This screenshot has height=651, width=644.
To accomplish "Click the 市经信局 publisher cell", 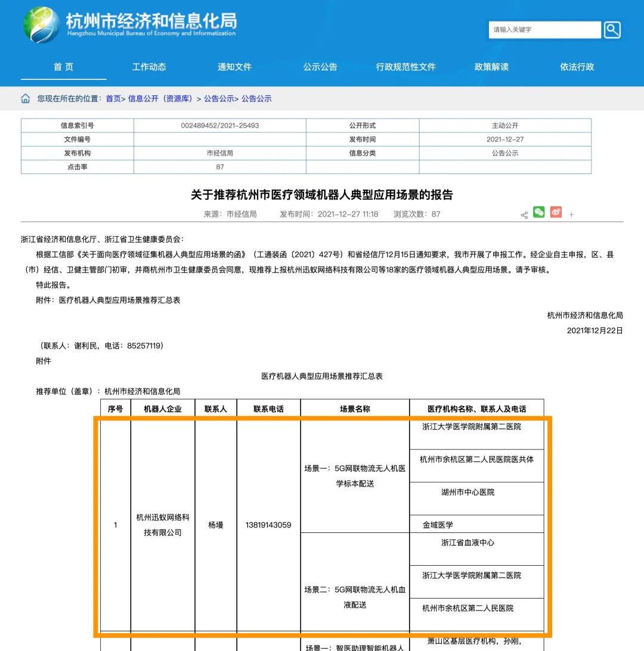I will coord(219,153).
